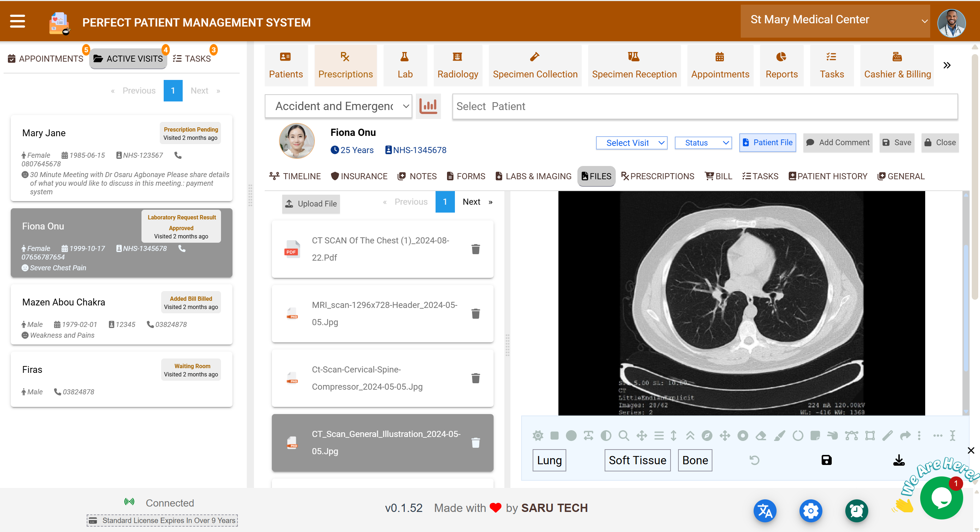Expand the St Mary Medical Center selector
980x532 pixels.
[835, 21]
